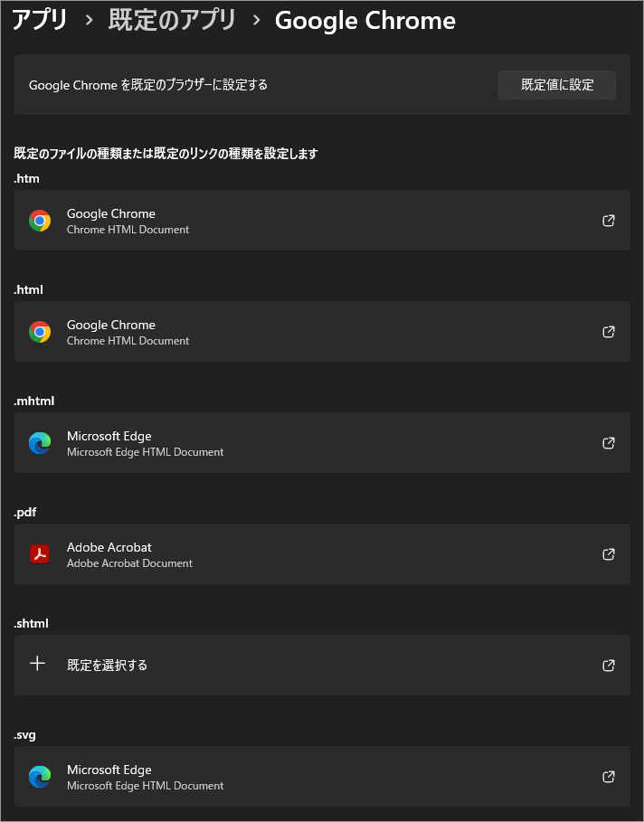644x822 pixels.
Task: Click the external link icon for .svg
Action: pyautogui.click(x=609, y=777)
